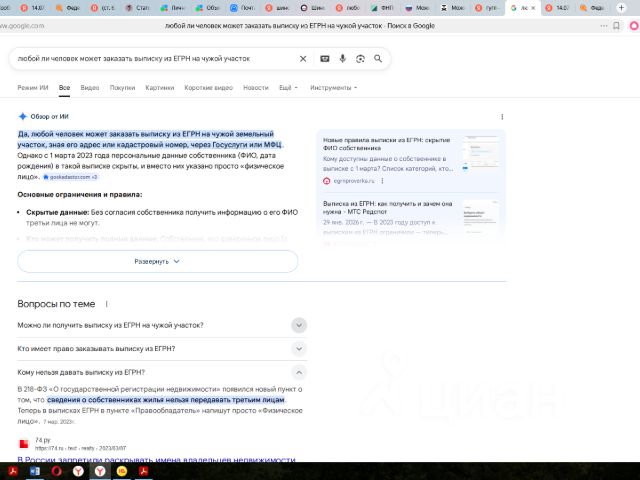The width and height of the screenshot is (640, 480).
Task: Open the Короткие видео tab
Action: tap(209, 88)
